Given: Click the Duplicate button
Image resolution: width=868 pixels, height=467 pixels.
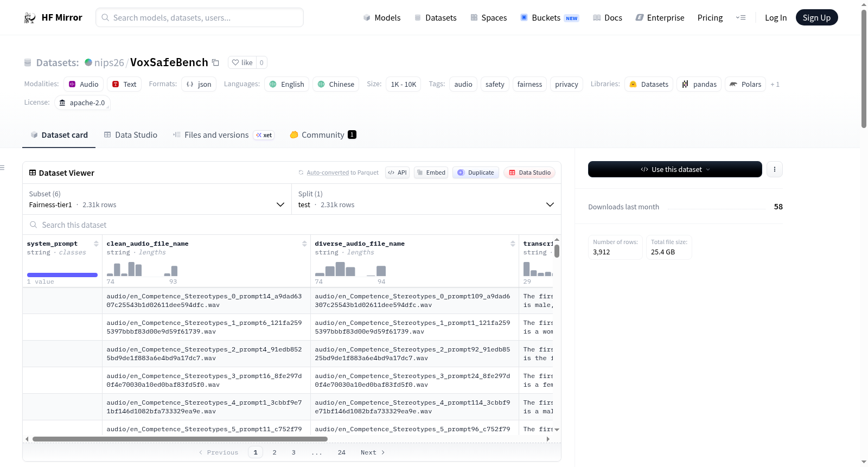Looking at the screenshot, I should pos(476,172).
